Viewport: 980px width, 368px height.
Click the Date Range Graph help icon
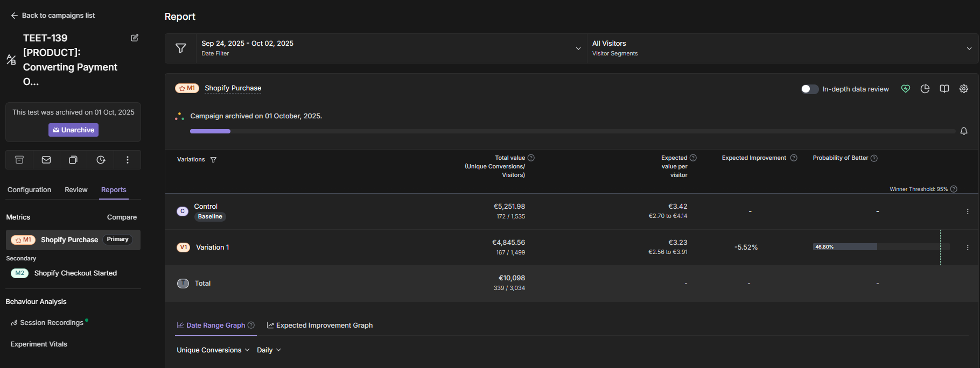coord(251,325)
